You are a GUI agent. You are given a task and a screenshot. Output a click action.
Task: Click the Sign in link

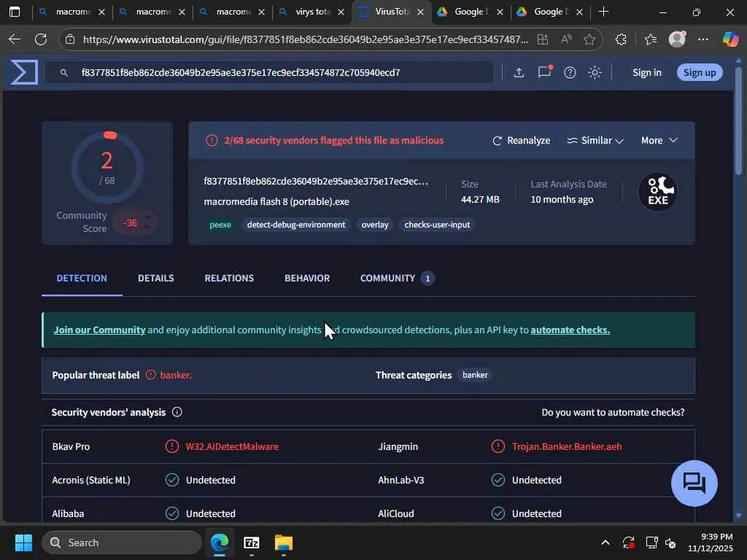point(646,72)
